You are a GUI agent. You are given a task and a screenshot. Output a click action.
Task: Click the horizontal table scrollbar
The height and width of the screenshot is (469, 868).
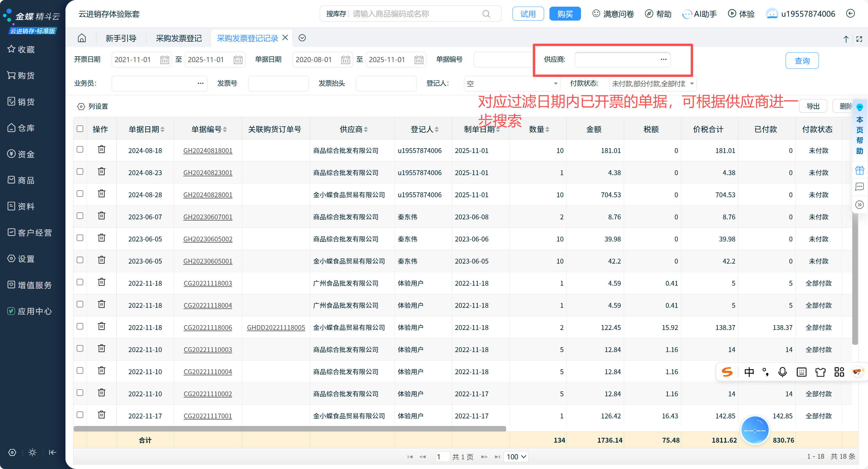click(x=289, y=429)
